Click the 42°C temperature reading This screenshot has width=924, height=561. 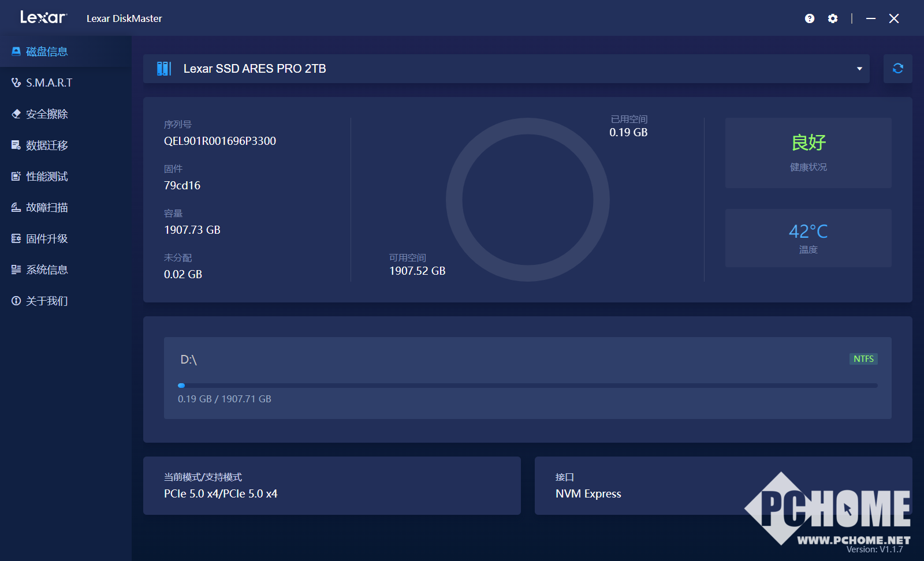coord(808,231)
